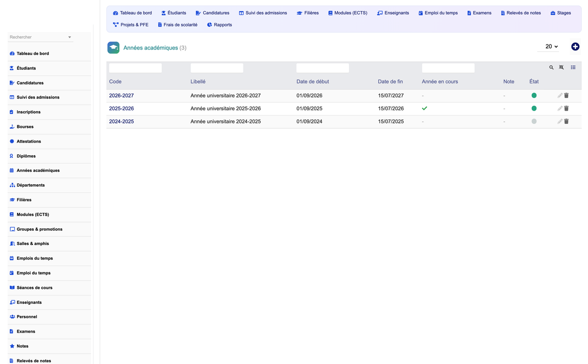This screenshot has height=364, width=588.
Task: Open Rapports in top navigation
Action: (x=220, y=24)
